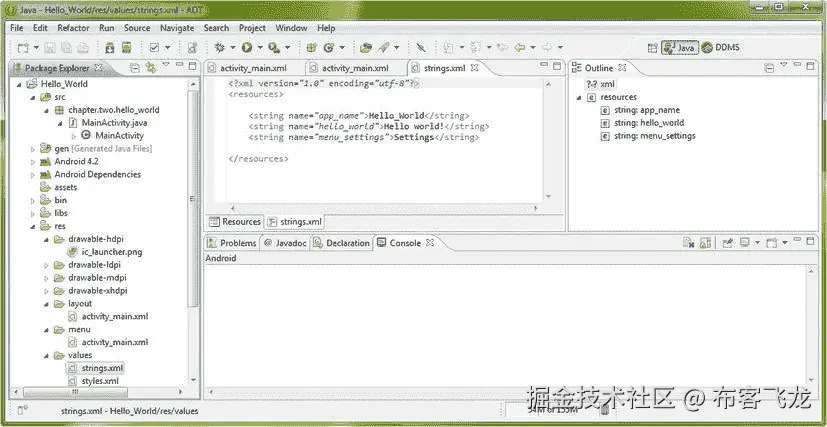Viewport: 827px width, 427px height.
Task: Switch to the Problems tab
Action: point(232,243)
